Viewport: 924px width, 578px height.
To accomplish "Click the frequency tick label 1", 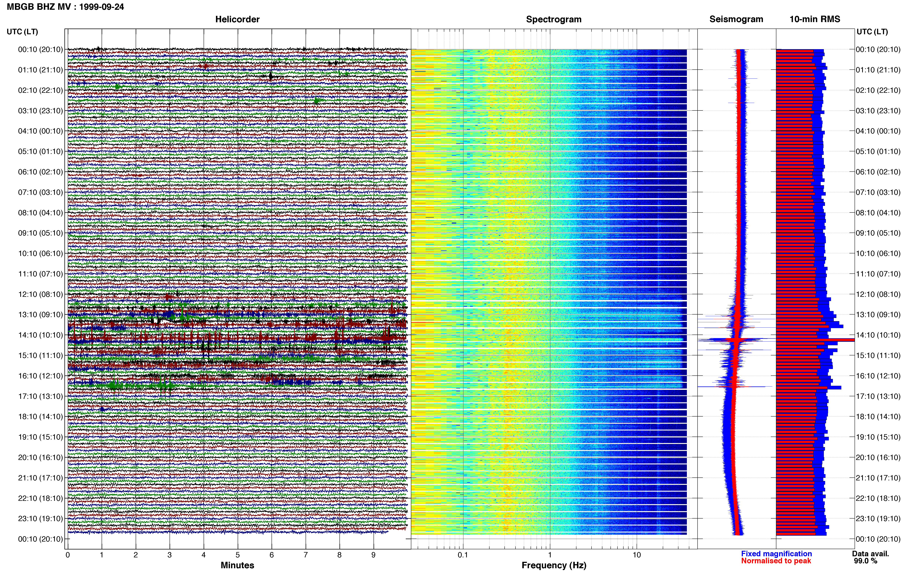I will click(x=550, y=555).
